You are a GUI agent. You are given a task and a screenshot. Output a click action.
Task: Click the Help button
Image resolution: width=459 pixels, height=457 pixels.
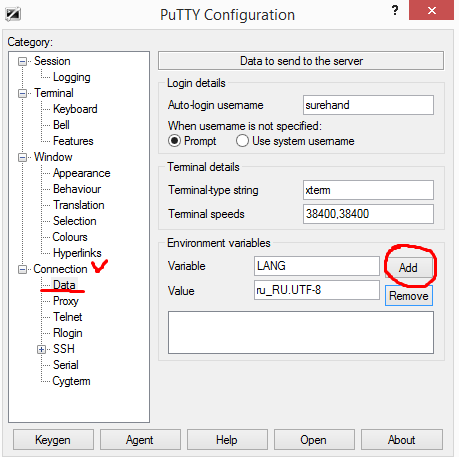tap(227, 440)
